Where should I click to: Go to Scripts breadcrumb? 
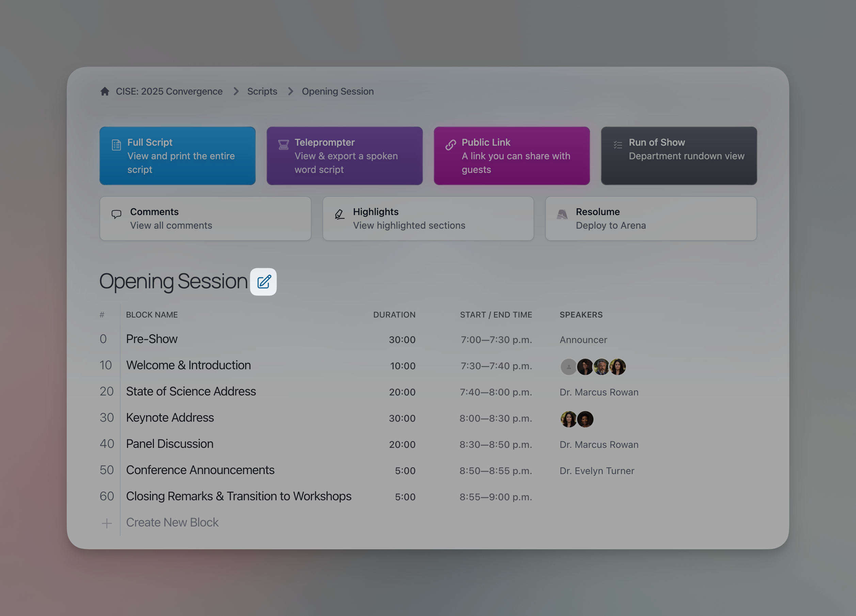(x=262, y=91)
